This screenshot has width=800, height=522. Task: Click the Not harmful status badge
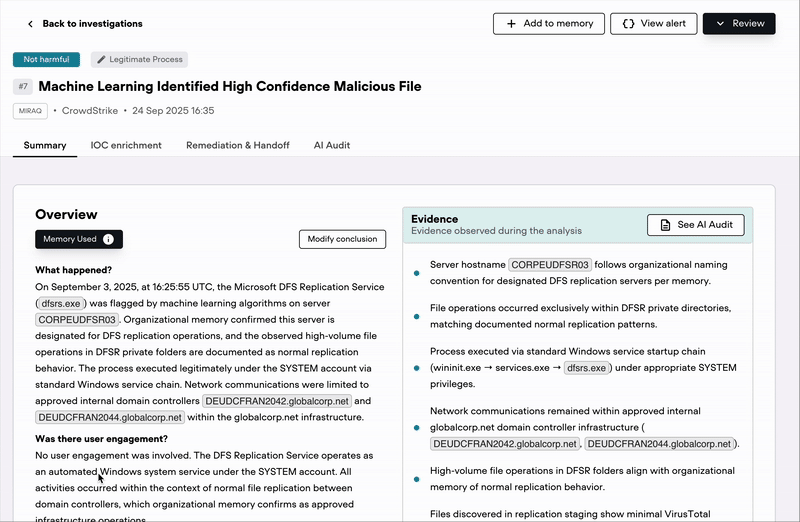(x=46, y=59)
